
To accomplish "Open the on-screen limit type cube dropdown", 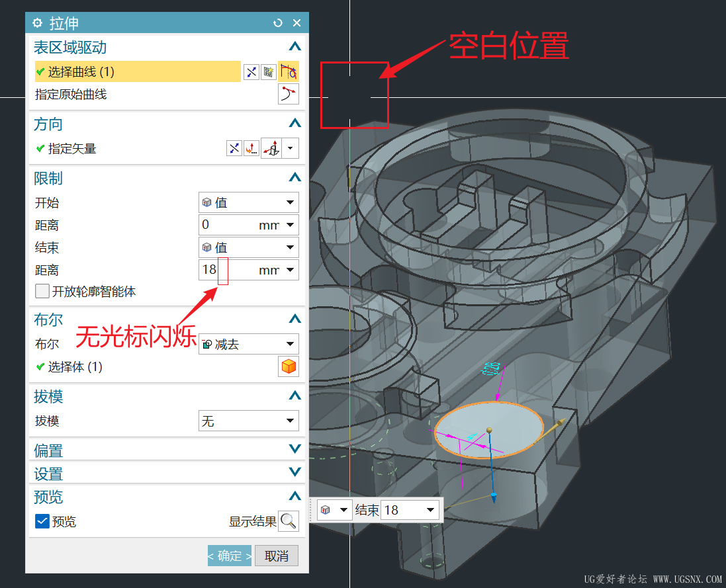I will tap(334, 510).
